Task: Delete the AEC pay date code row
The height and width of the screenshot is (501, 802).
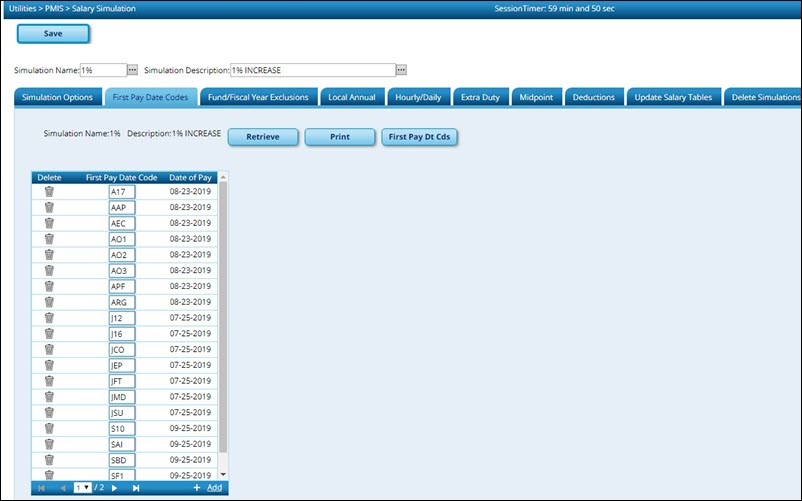Action: tap(49, 223)
